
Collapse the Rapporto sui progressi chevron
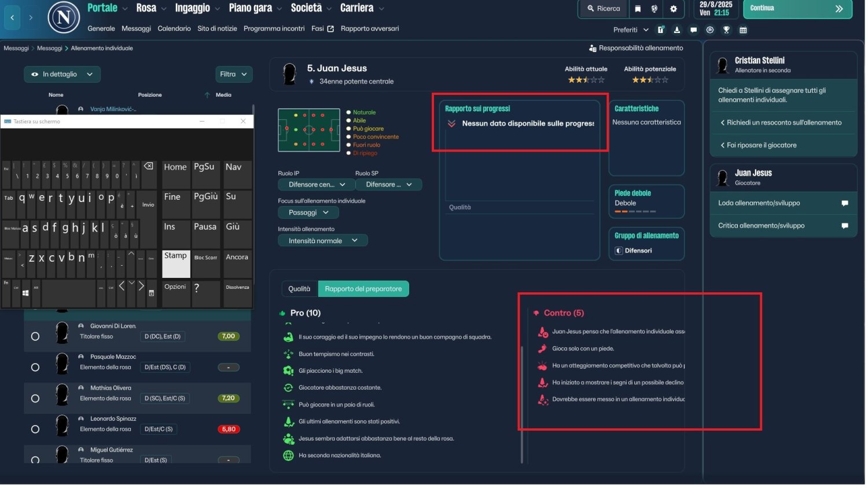pyautogui.click(x=453, y=124)
